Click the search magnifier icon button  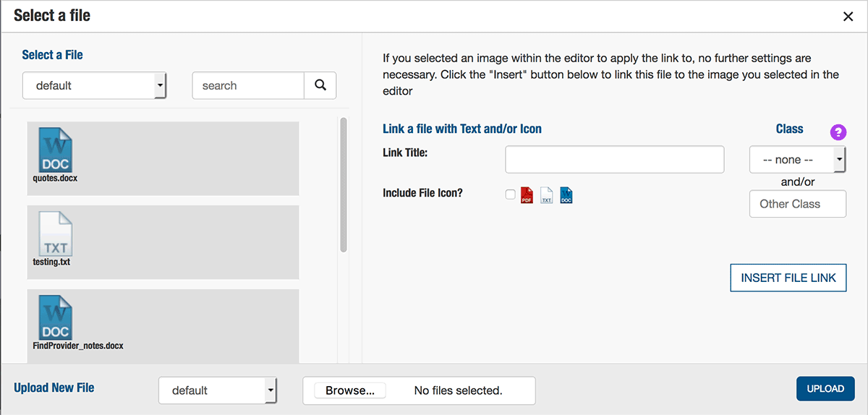[320, 85]
